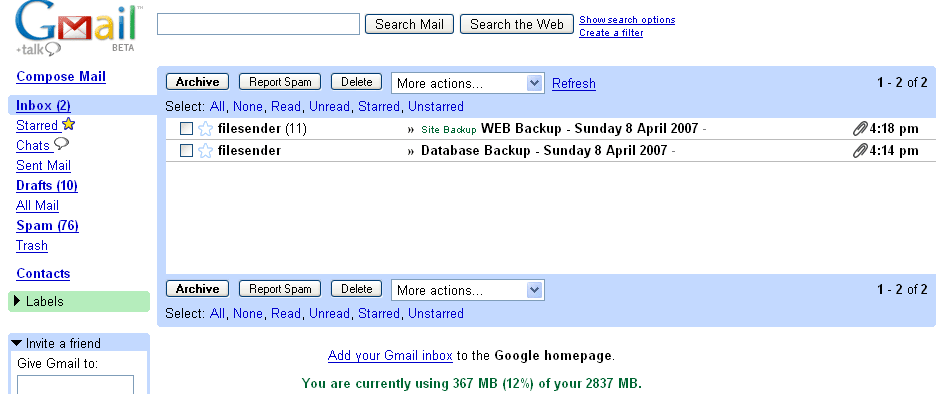
Task: Select Unstarred in the top Select row
Action: [x=436, y=107]
